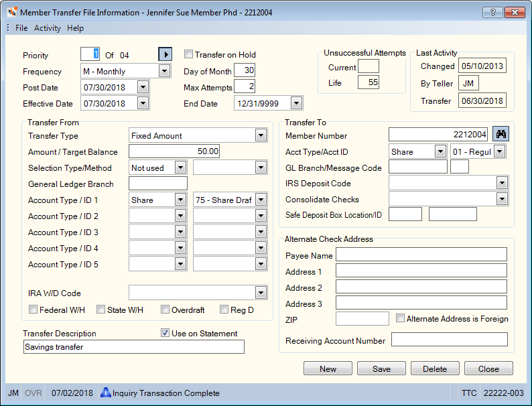
Task: Open the Account Type 2 dropdown
Action: 180,216
